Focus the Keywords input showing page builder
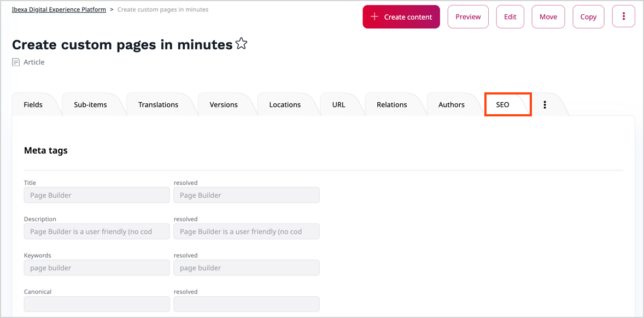The width and height of the screenshot is (644, 318). tap(96, 267)
